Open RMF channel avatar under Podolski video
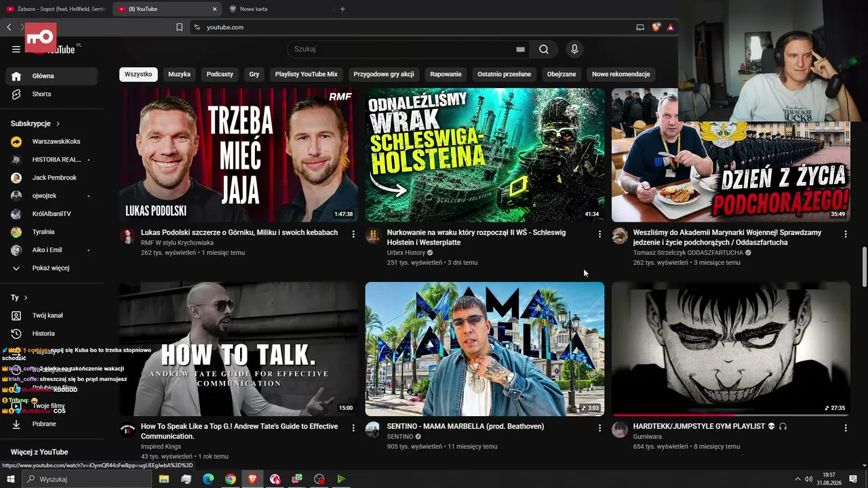This screenshot has width=868, height=488. [x=127, y=236]
